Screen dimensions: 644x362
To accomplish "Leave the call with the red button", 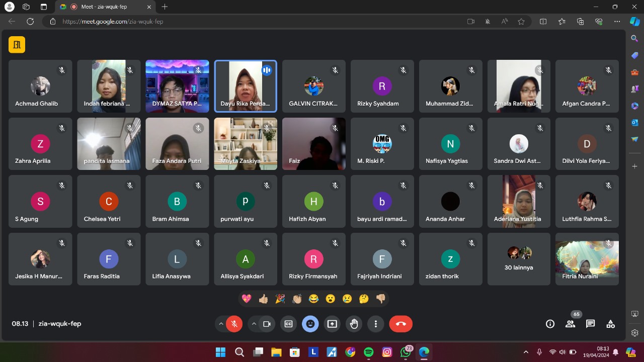I will tap(400, 324).
